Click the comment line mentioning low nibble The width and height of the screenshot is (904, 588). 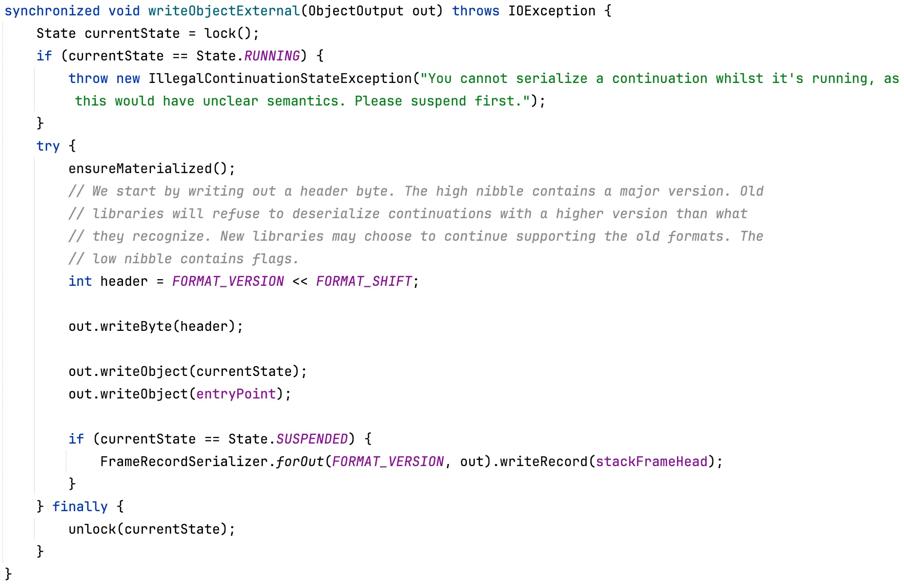point(183,259)
